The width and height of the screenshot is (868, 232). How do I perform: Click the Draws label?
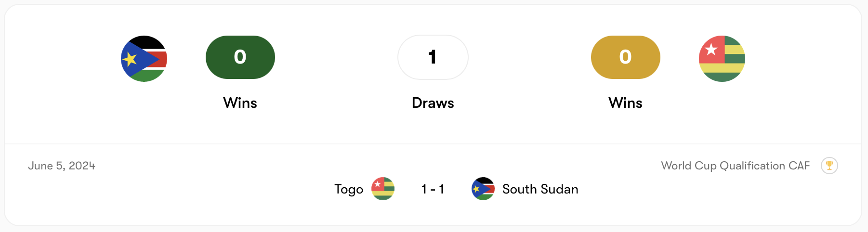click(433, 103)
